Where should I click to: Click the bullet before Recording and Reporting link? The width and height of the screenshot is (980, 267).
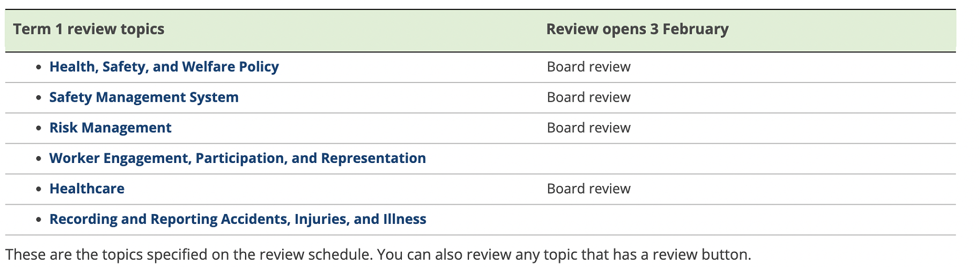click(x=39, y=219)
